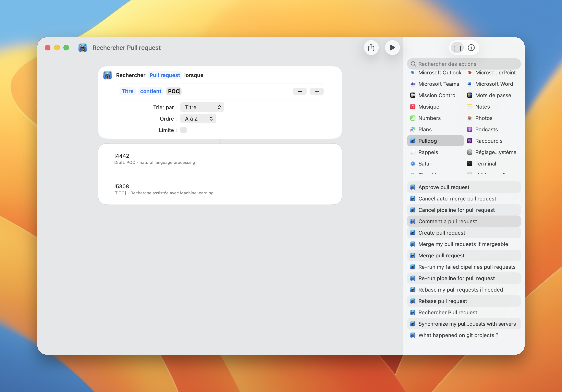Add the Comment a pull request action
562x392 pixels.
click(448, 221)
